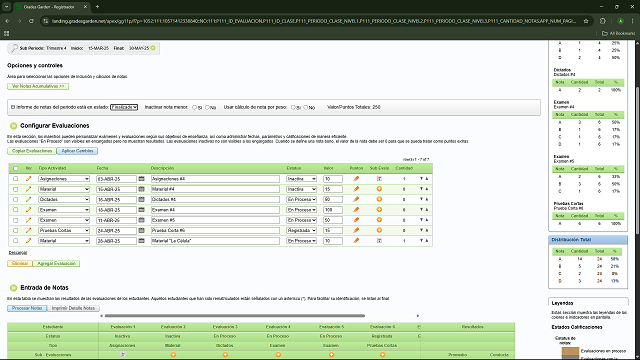Click the Descripción column header

point(162,168)
